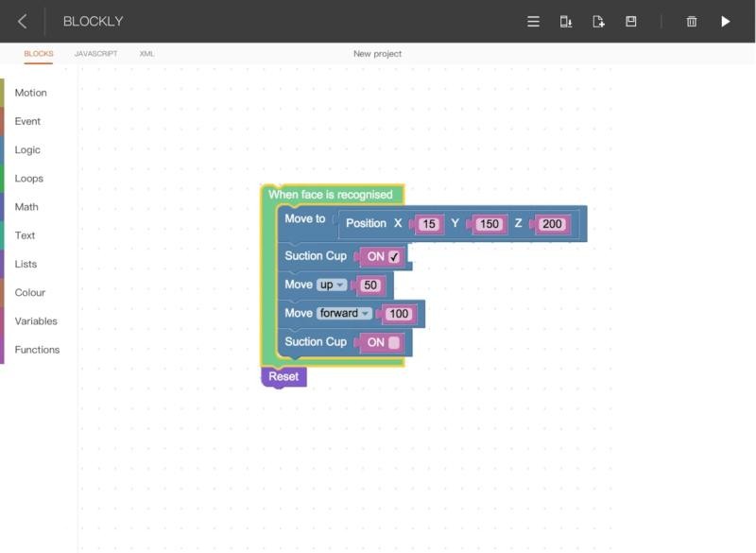The width and height of the screenshot is (756, 553).
Task: Open the Motion block category
Action: tap(30, 93)
